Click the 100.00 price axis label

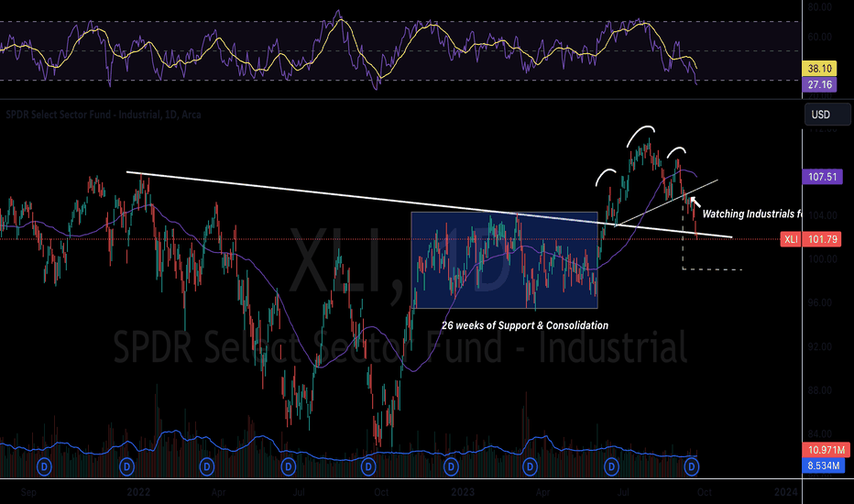pos(823,258)
